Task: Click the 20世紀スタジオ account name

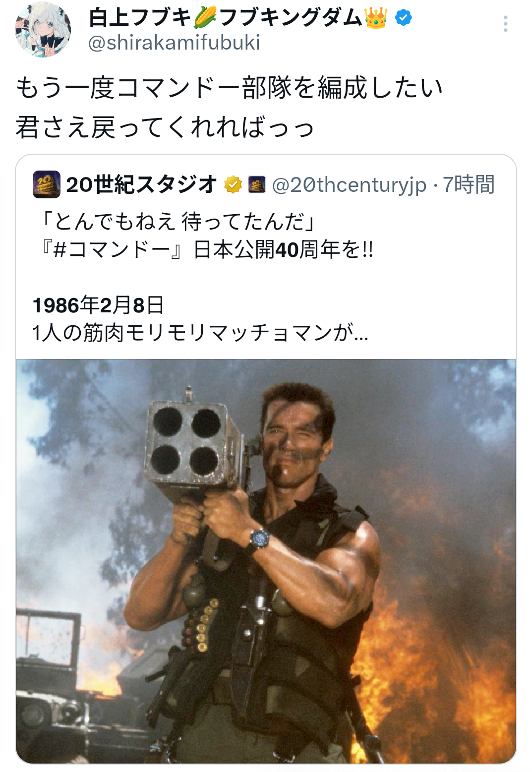Action: pos(141,184)
